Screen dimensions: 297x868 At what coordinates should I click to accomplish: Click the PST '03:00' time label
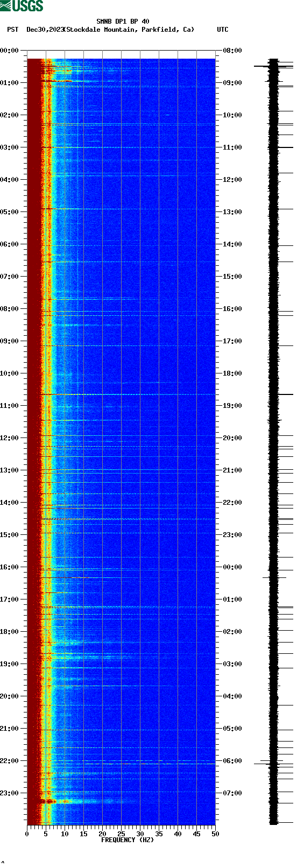click(10, 147)
